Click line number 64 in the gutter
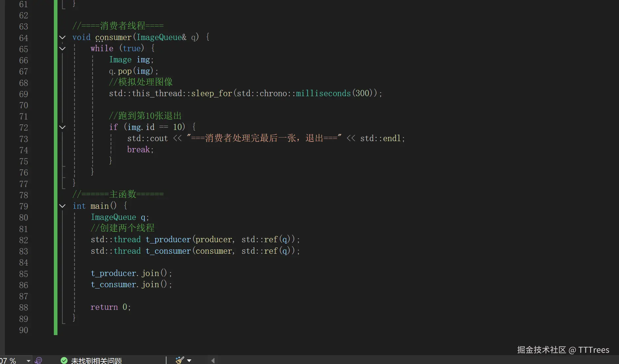This screenshot has width=619, height=364. click(24, 38)
